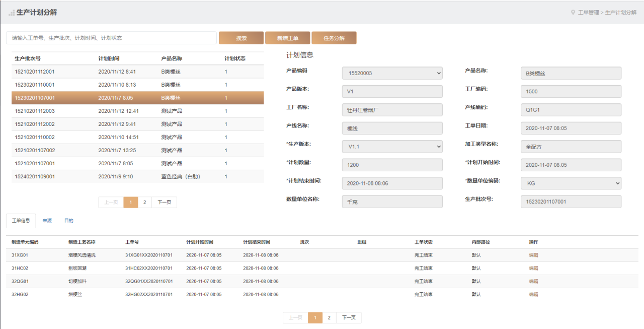The width and height of the screenshot is (644, 329).
Task: Switch to the 工单信息 tab
Action: coord(21,221)
